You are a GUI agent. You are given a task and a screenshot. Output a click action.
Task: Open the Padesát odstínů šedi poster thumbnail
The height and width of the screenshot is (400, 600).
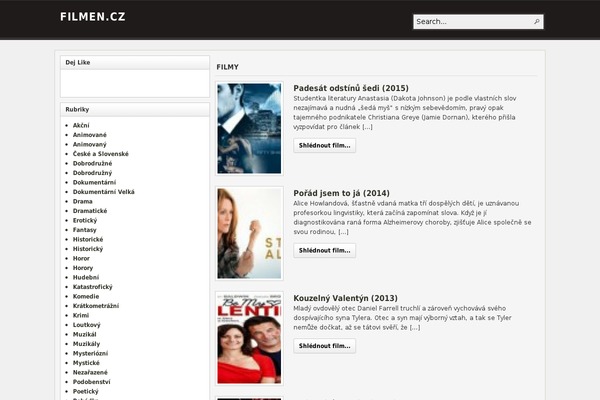[x=249, y=129]
